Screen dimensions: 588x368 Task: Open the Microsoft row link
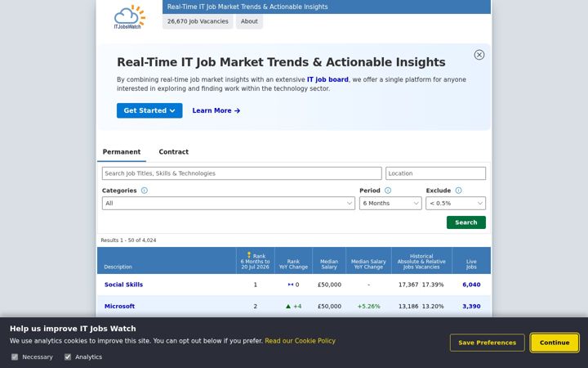pos(119,307)
